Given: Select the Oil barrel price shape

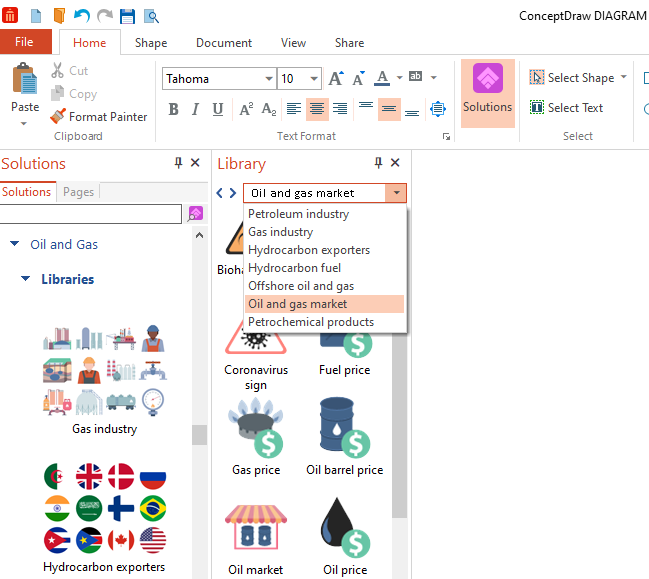Looking at the screenshot, I should [x=344, y=437].
